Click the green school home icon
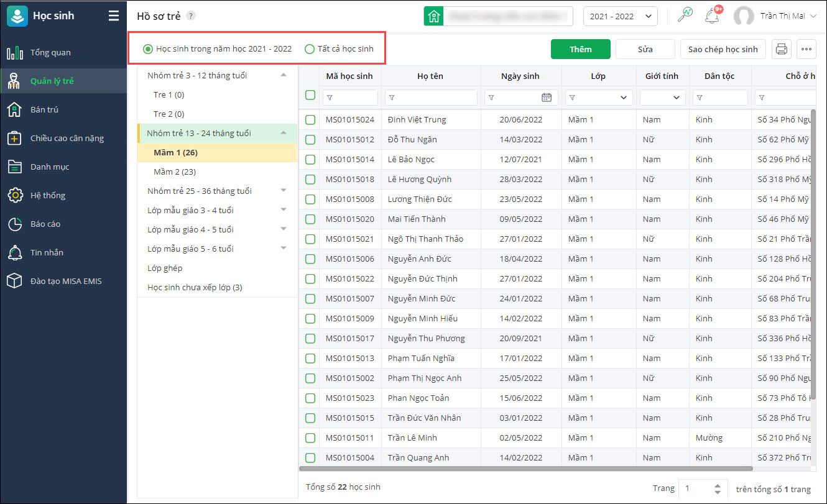Screen dimensions: 827x504 pyautogui.click(x=433, y=16)
